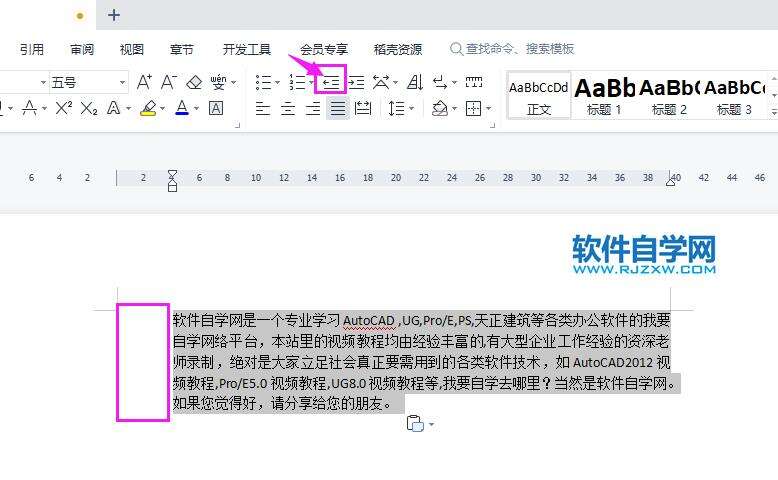778x480 pixels.
Task: Open paragraph dialog launcher corner icon
Action: pos(492,125)
